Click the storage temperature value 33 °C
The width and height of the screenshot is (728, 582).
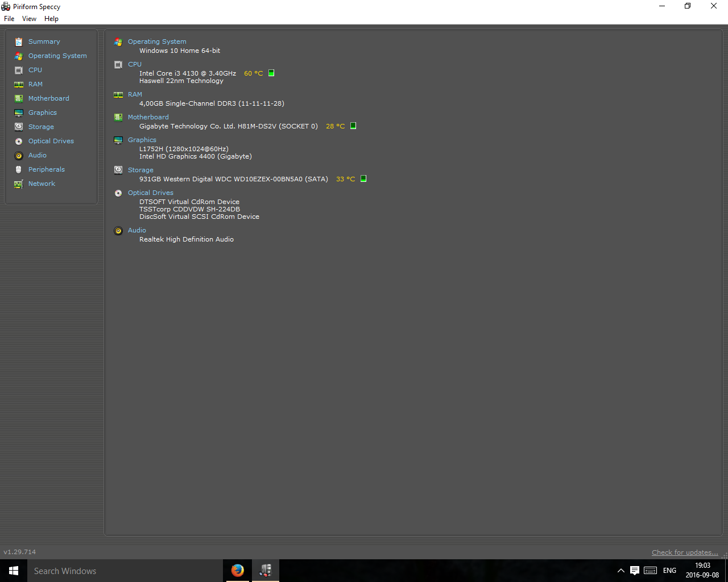pyautogui.click(x=346, y=179)
